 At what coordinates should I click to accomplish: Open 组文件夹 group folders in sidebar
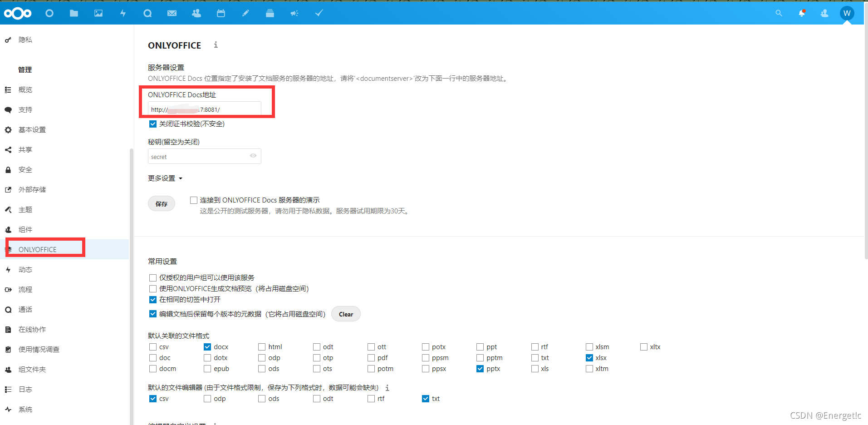pos(32,370)
